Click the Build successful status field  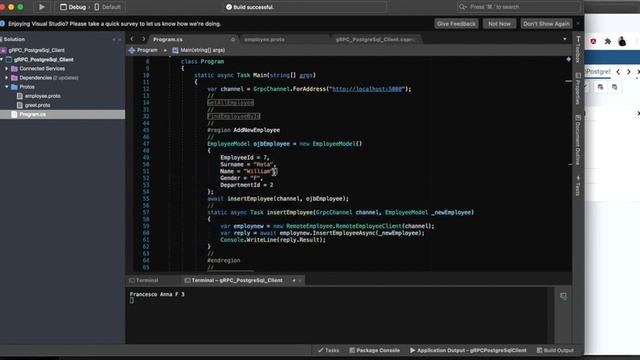pyautogui.click(x=305, y=7)
